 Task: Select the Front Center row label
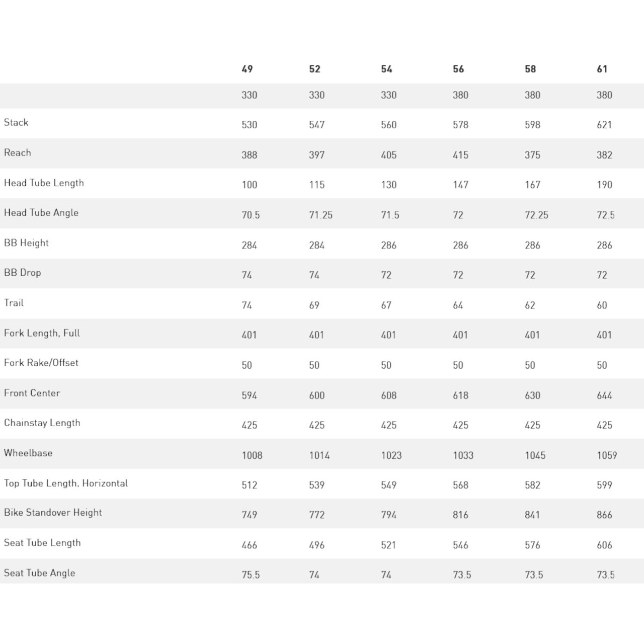coord(32,393)
